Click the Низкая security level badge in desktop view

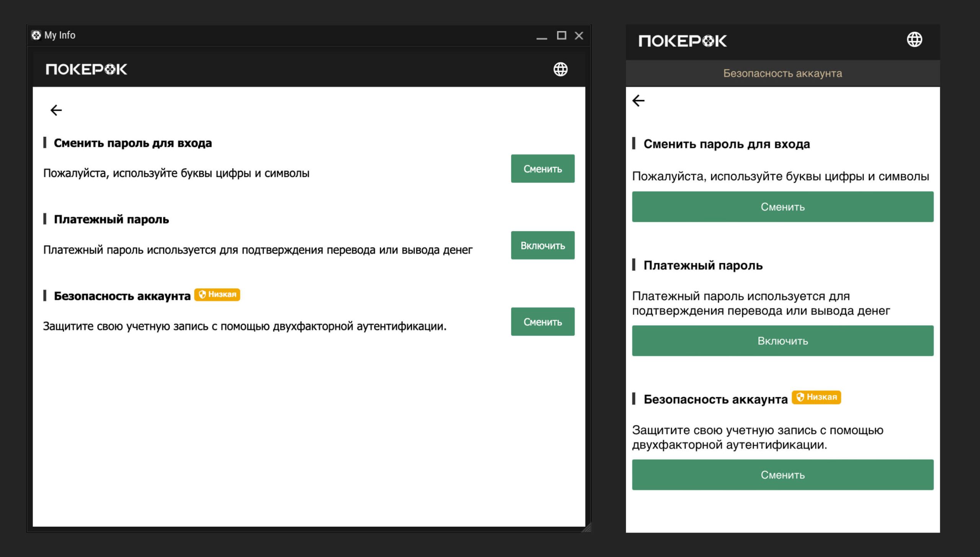point(218,295)
